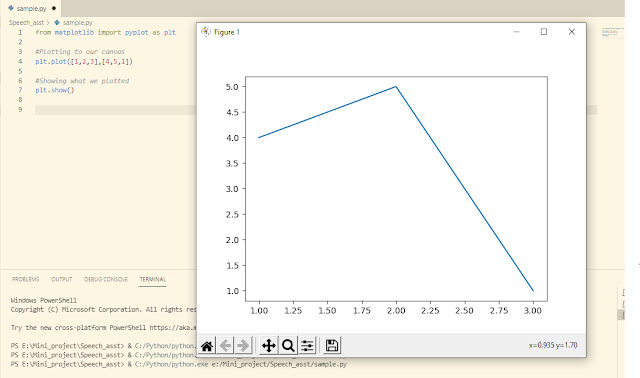Open the sample.py editor tab
This screenshot has height=378, width=640.
tap(31, 8)
